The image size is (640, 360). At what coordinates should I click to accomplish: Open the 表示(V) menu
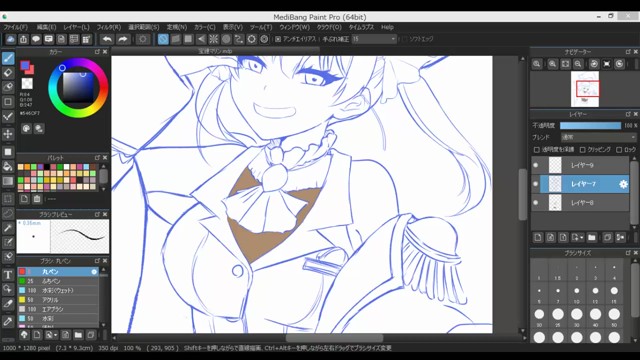233,27
